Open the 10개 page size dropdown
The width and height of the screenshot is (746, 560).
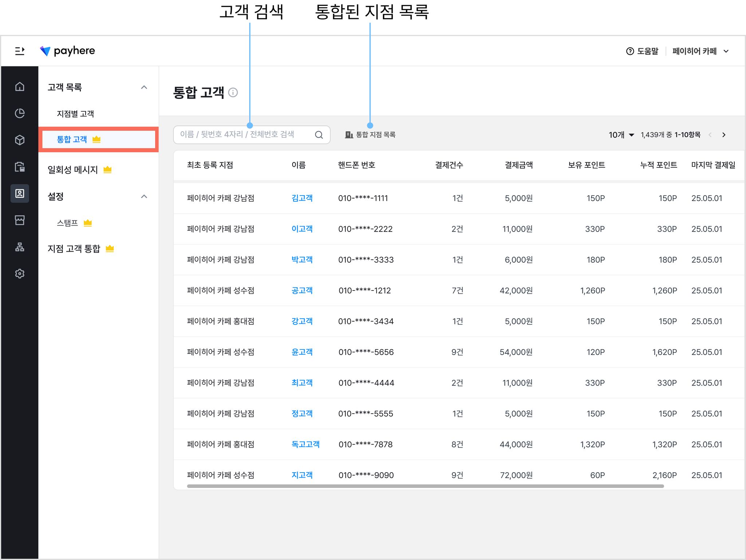(621, 135)
